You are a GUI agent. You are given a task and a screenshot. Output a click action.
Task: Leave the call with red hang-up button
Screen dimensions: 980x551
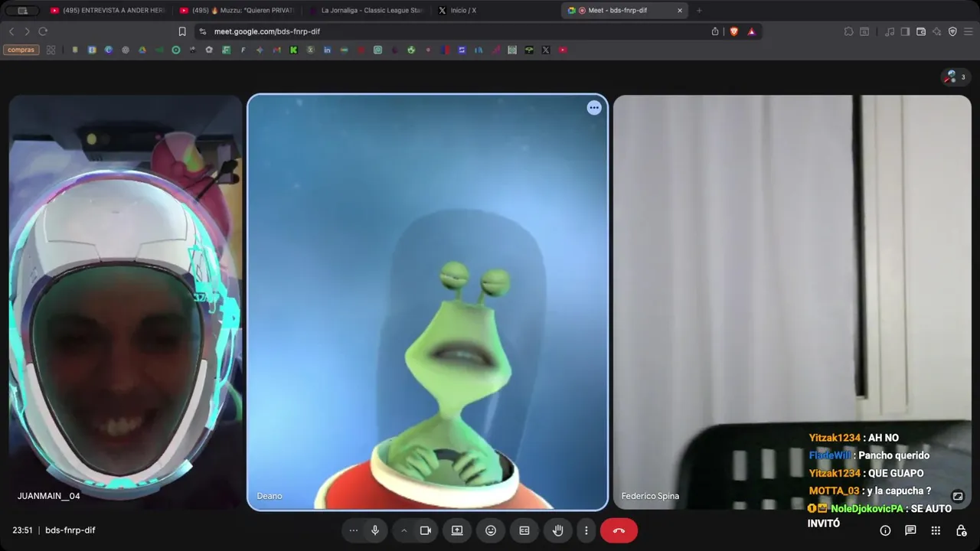coord(619,530)
